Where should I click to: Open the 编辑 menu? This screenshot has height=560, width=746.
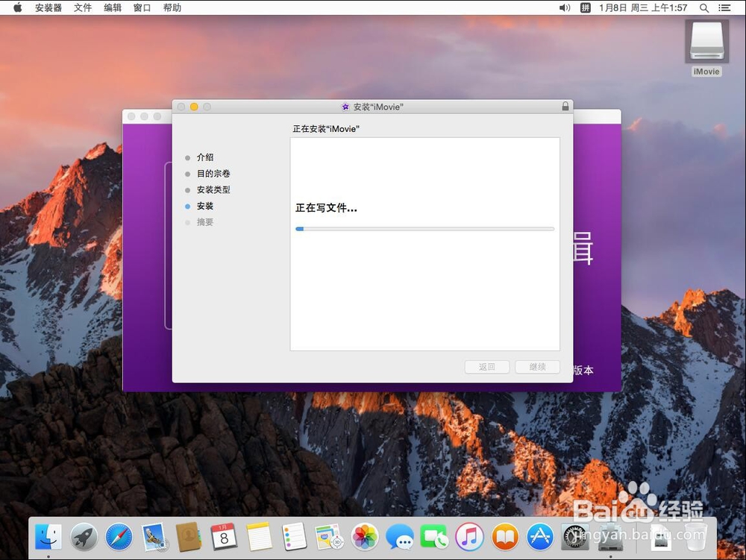tap(113, 7)
